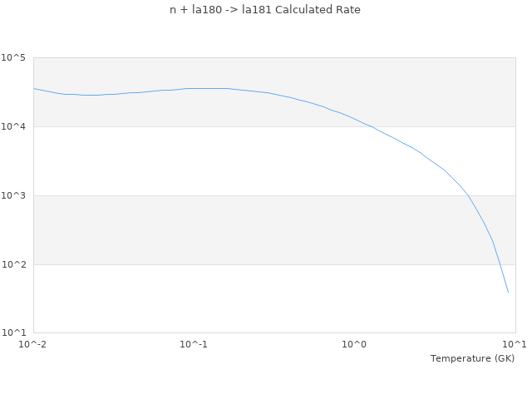Click the leftmost starting point of the blue curve

click(34, 88)
